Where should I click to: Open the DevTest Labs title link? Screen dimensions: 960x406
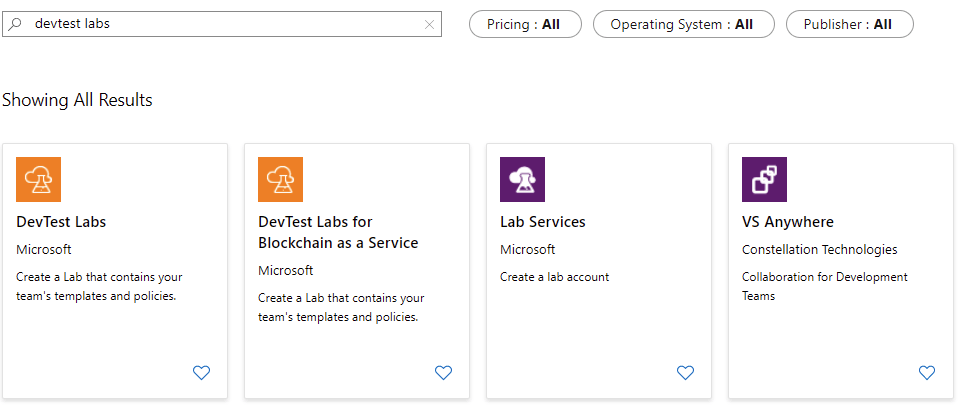61,222
